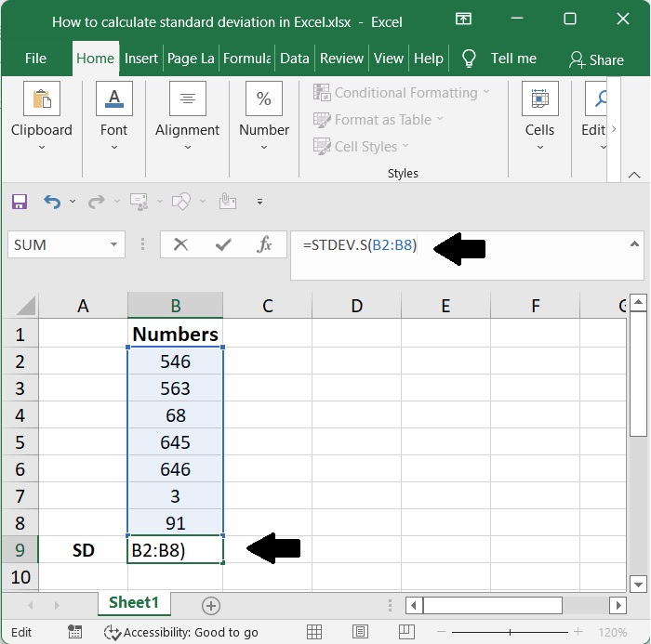Screen dimensions: 651x644
Task: Cancel the formula with the X icon
Action: coord(180,244)
